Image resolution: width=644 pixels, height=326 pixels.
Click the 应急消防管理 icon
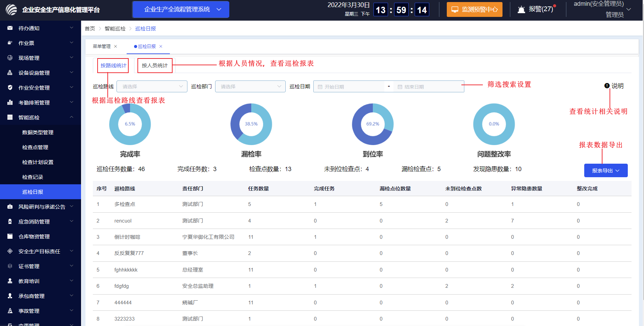coord(10,222)
